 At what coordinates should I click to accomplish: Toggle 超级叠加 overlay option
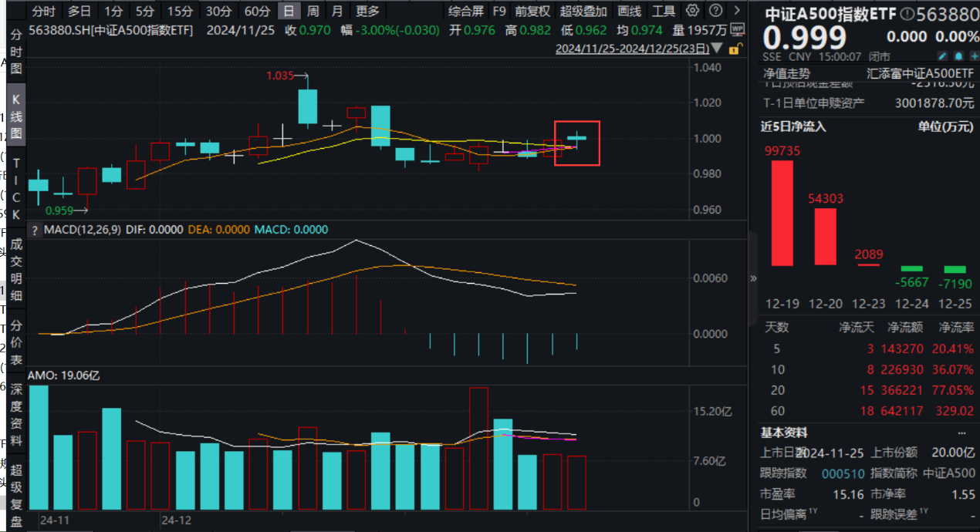(583, 11)
